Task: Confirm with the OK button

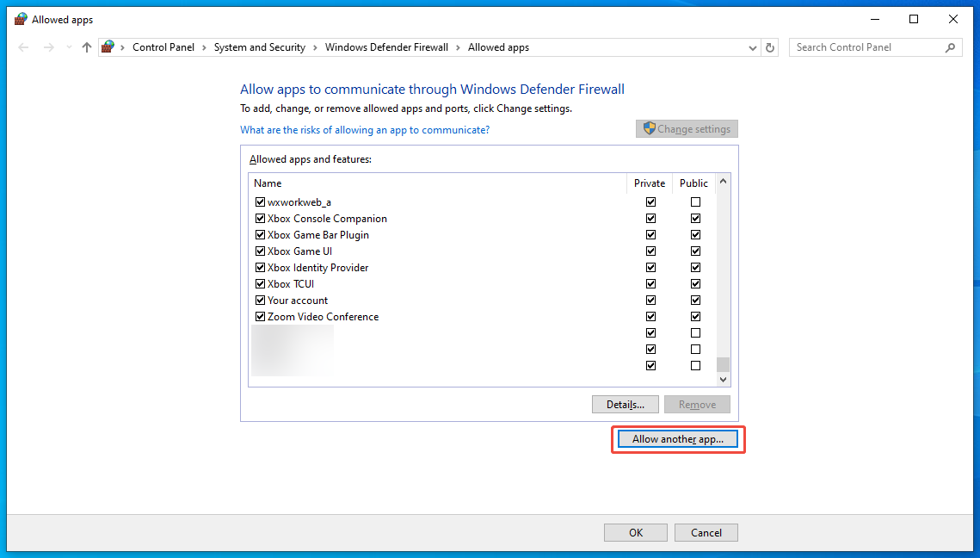Action: (x=636, y=533)
